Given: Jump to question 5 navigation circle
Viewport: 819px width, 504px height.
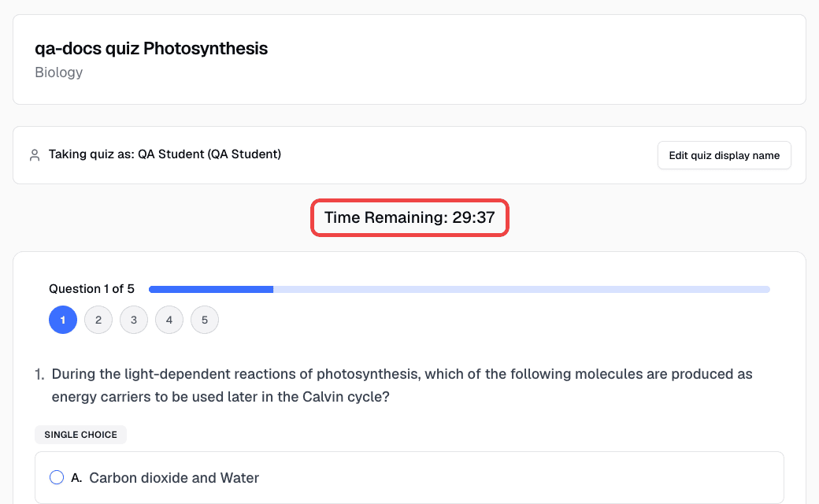Looking at the screenshot, I should tap(205, 320).
